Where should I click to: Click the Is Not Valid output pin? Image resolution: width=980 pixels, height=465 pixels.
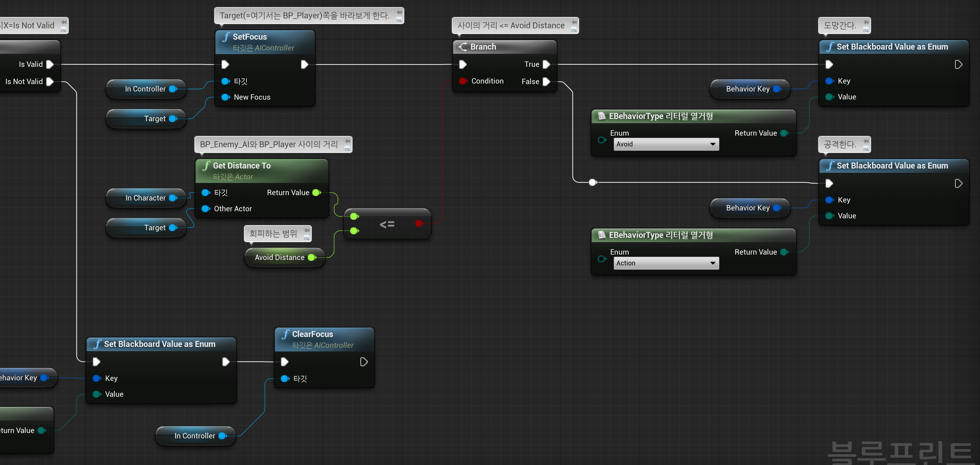[50, 82]
